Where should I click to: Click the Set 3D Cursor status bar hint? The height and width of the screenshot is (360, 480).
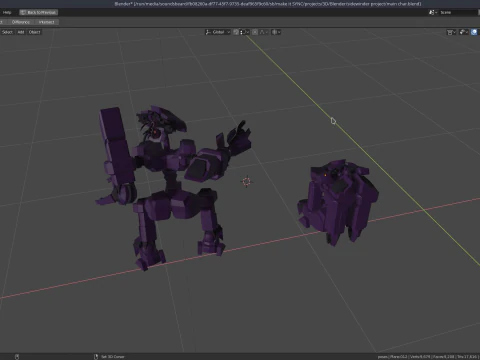pyautogui.click(x=113, y=357)
